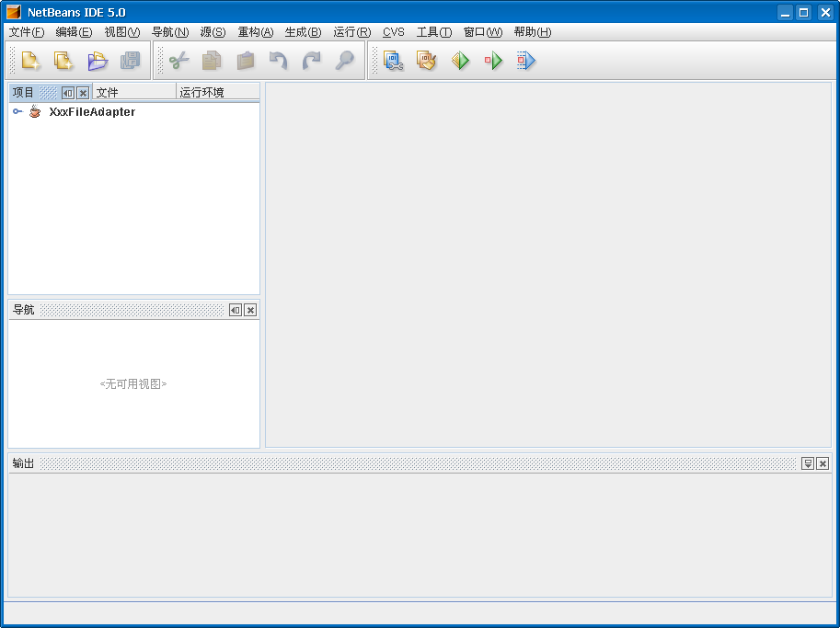
Task: Click the Find magnifier icon
Action: (x=344, y=61)
